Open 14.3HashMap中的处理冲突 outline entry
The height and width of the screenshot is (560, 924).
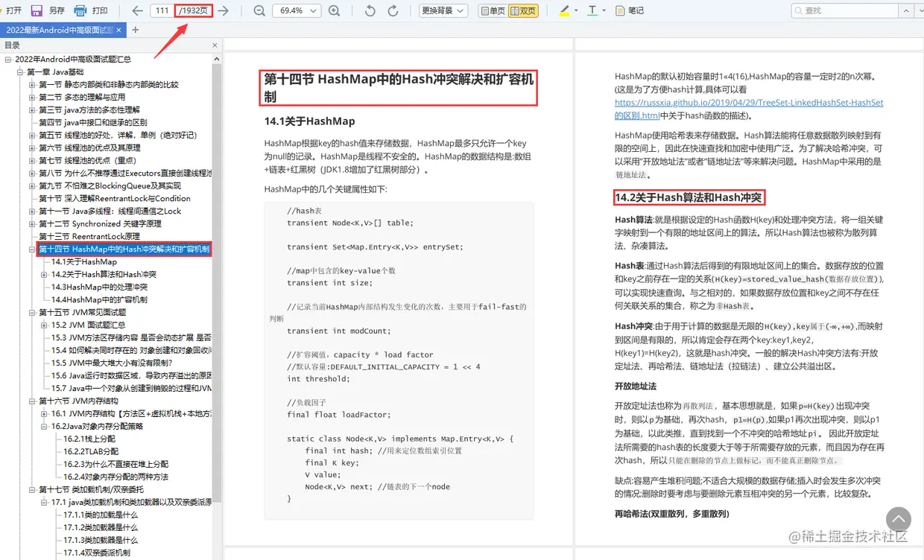point(99,287)
